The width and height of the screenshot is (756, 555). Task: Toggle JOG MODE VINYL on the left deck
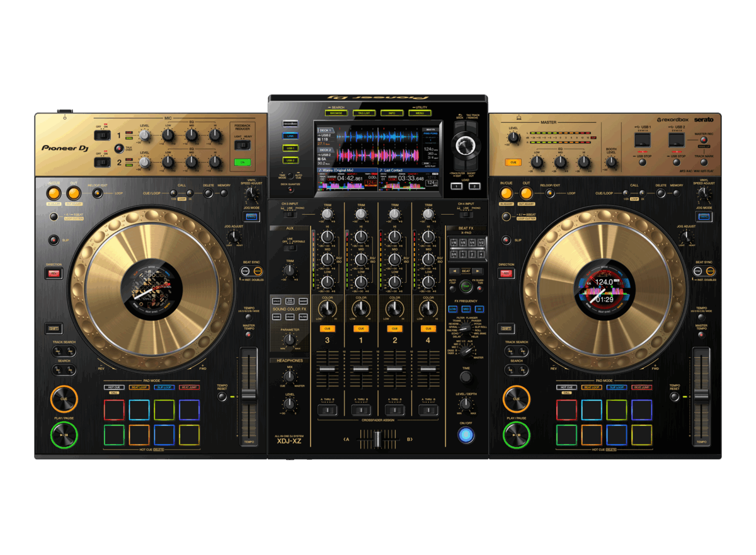click(x=251, y=217)
